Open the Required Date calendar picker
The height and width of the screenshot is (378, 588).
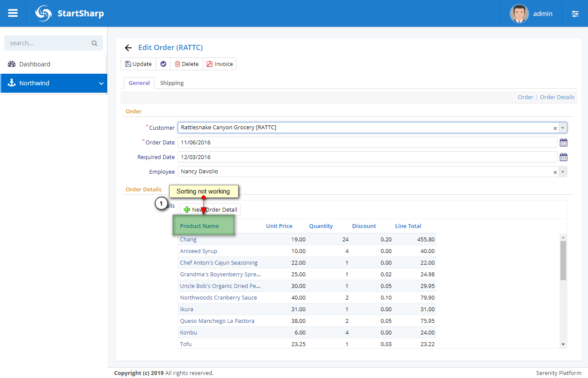563,157
